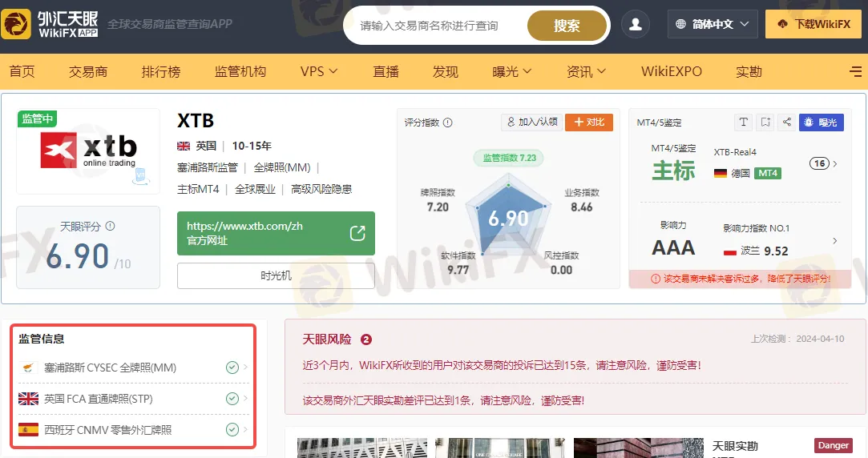868x458 pixels.
Task: Click the green check on CNMV row
Action: (x=232, y=430)
